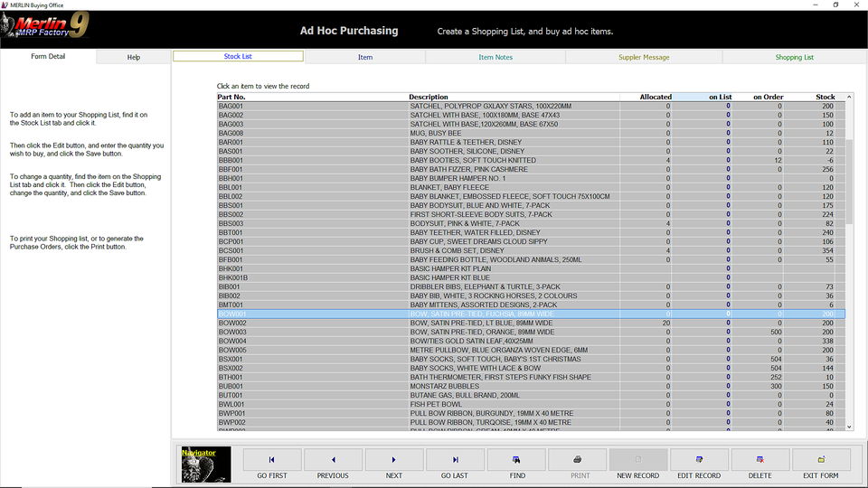Jump to the last record
The height and width of the screenshot is (488, 868).
click(455, 460)
